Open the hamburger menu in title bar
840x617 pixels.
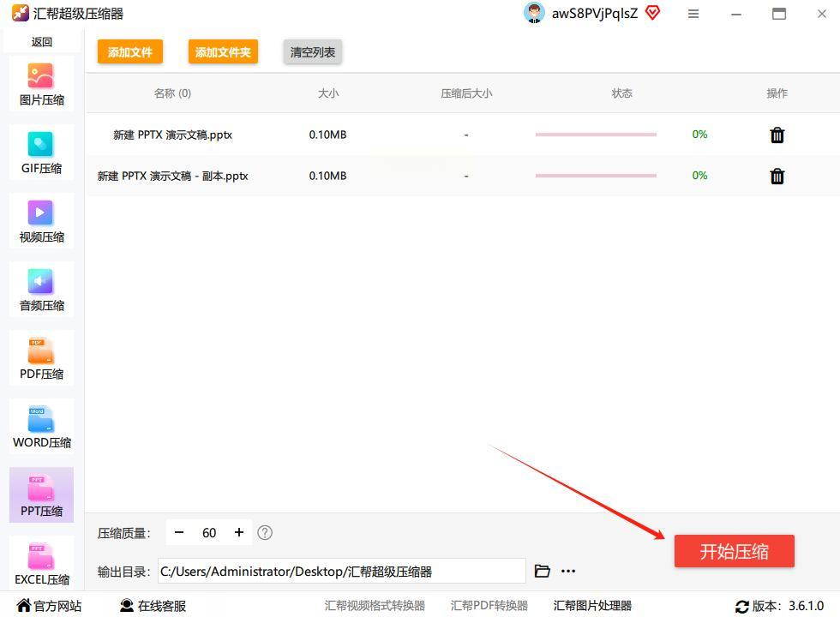click(x=693, y=14)
